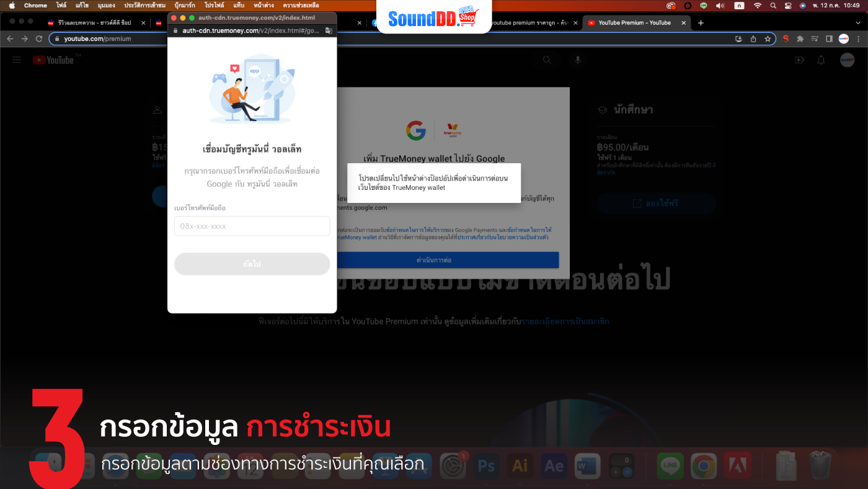
Task: Open the รายละเอียดการเป็นสมาชิก link
Action: pyautogui.click(x=565, y=321)
